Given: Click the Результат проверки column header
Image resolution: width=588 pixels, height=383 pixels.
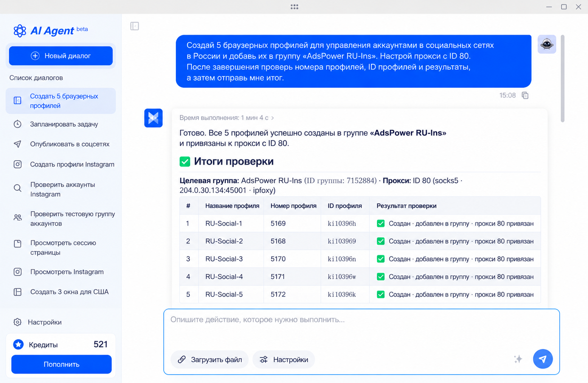Looking at the screenshot, I should (x=406, y=206).
